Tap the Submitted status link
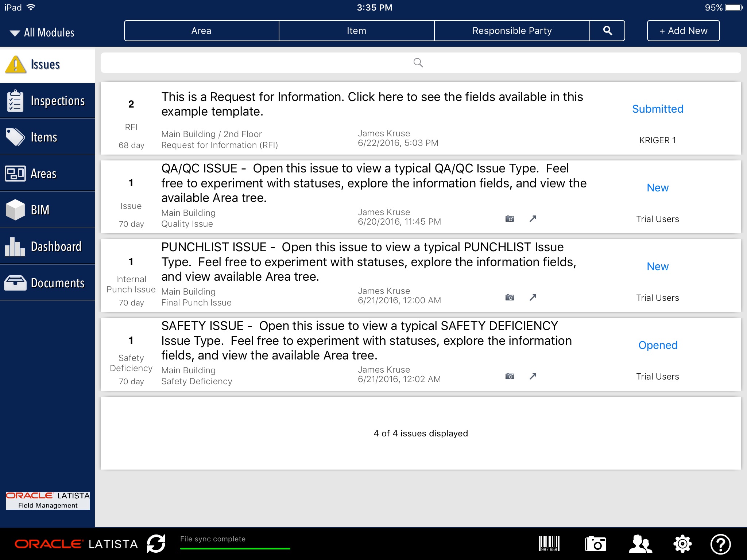The image size is (747, 560). click(x=658, y=109)
